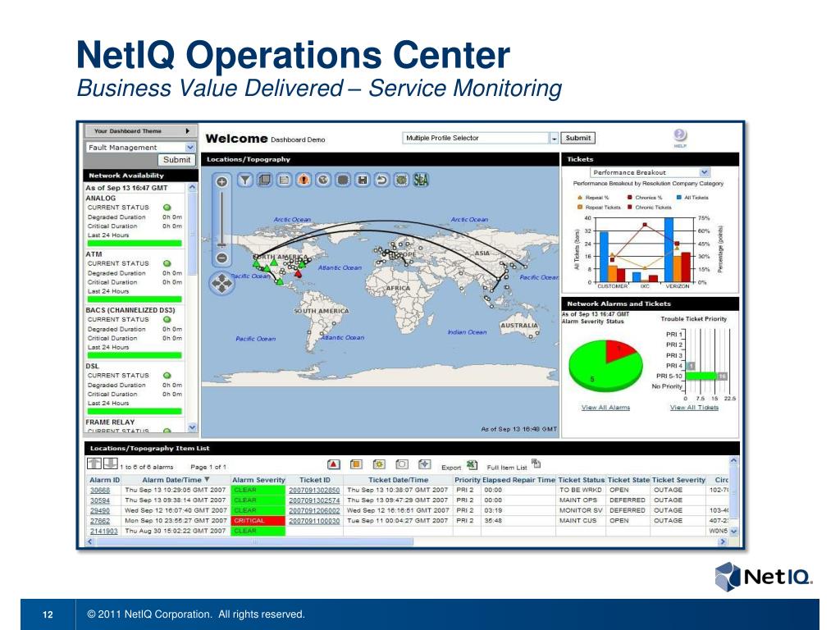The height and width of the screenshot is (630, 840).
Task: Click the map zoom in plus button
Action: 221,182
